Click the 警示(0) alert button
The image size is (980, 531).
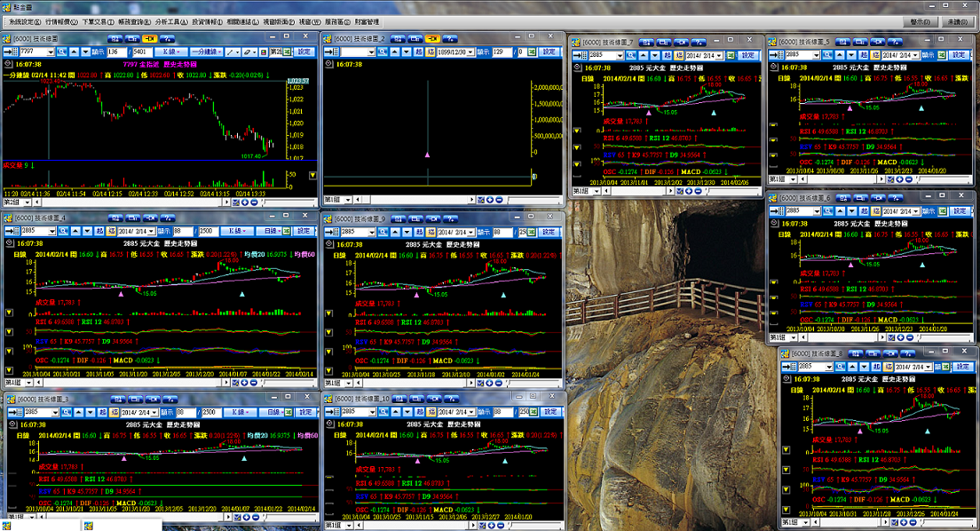click(x=920, y=22)
